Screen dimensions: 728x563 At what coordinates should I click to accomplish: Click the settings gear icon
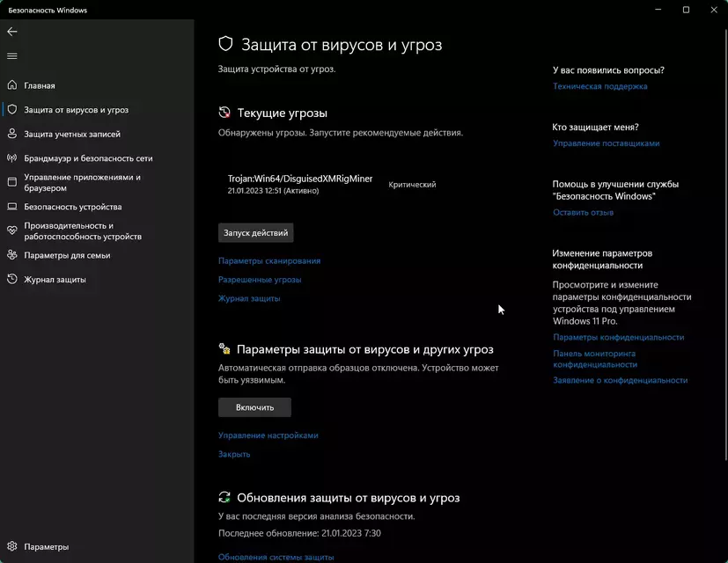click(x=12, y=546)
